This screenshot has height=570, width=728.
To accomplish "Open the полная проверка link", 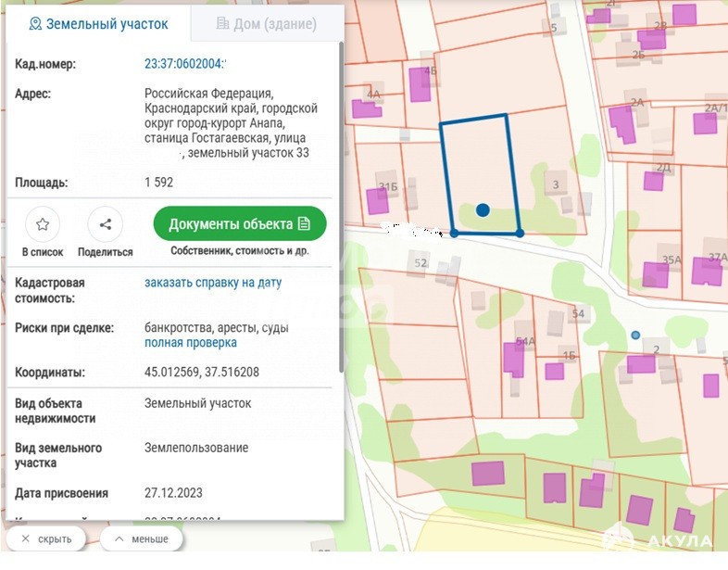I will point(191,343).
